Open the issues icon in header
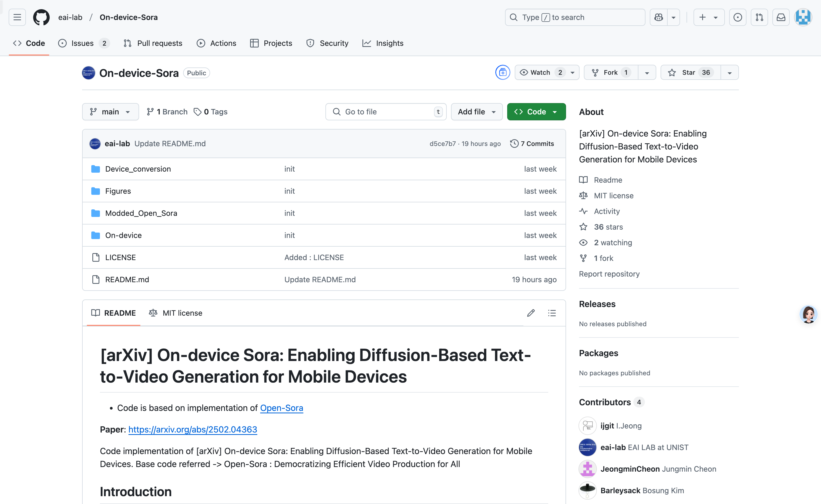 738,17
